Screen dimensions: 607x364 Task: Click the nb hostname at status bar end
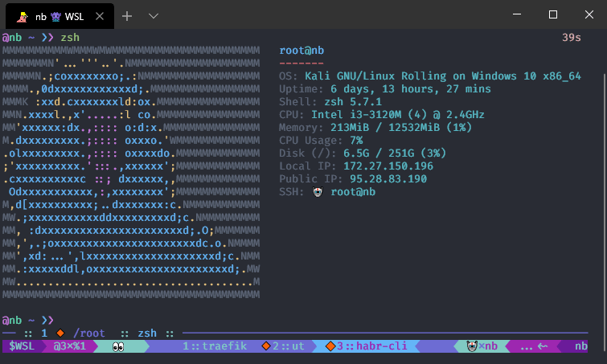[x=580, y=346]
